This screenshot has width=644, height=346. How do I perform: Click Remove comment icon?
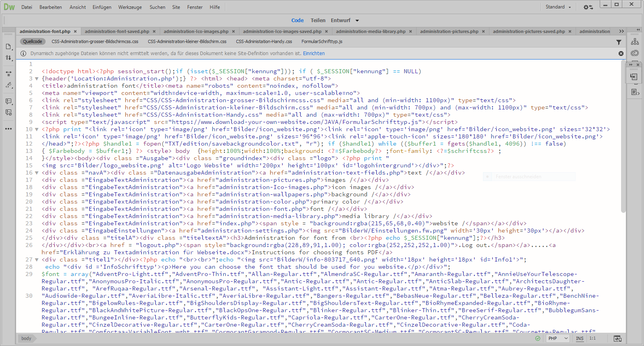pos(8,113)
